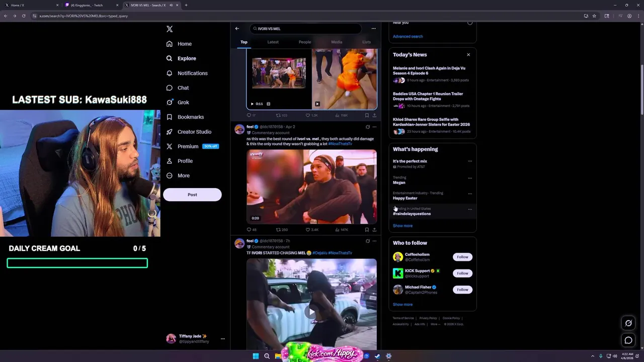Image resolution: width=644 pixels, height=362 pixels.
Task: Open Tiffany Jade account options menu
Action: [x=222, y=339]
